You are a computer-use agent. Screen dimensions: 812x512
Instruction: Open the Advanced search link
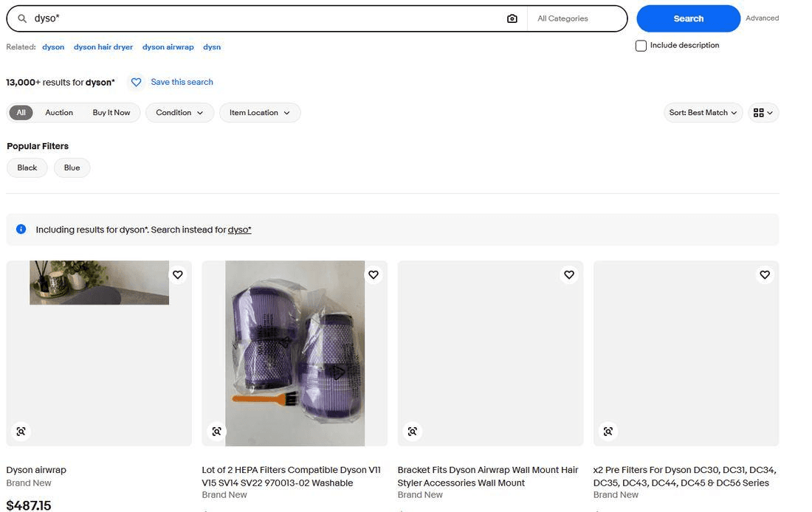tap(762, 18)
